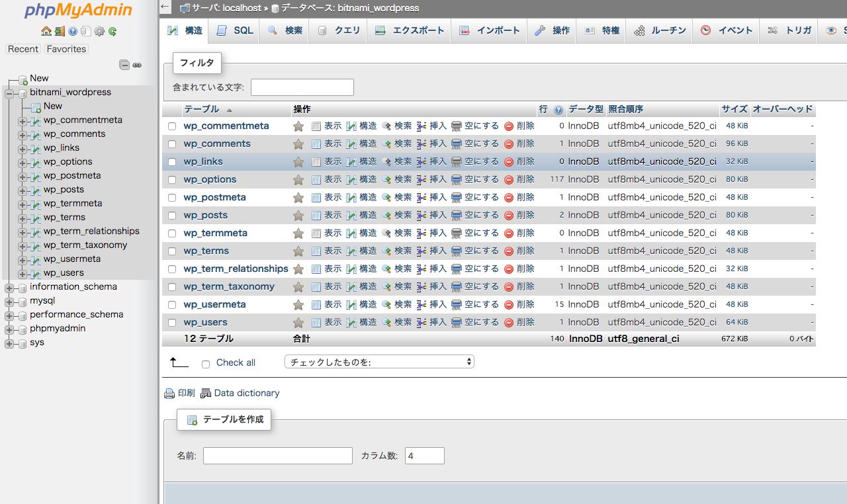The width and height of the screenshot is (847, 504).
Task: Click the favorite star for wp_posts
Action: (x=298, y=216)
